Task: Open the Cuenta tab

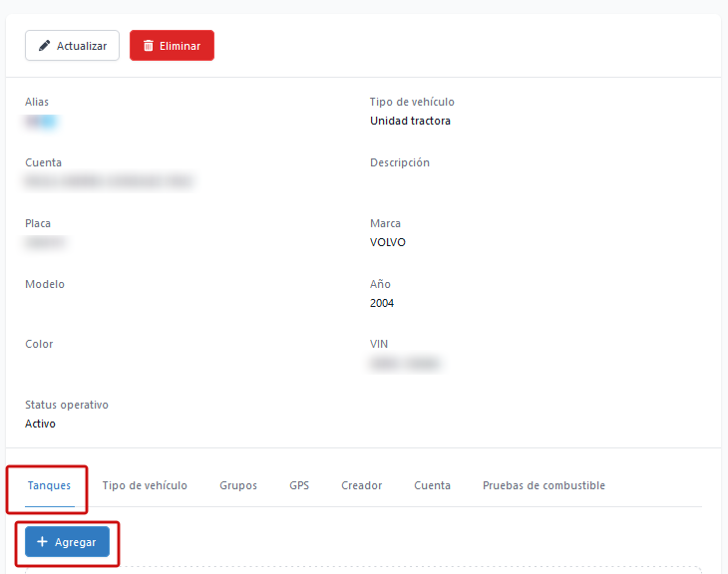Action: 432,485
